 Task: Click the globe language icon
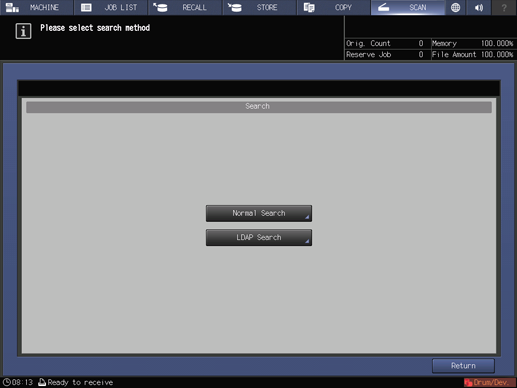pos(455,7)
